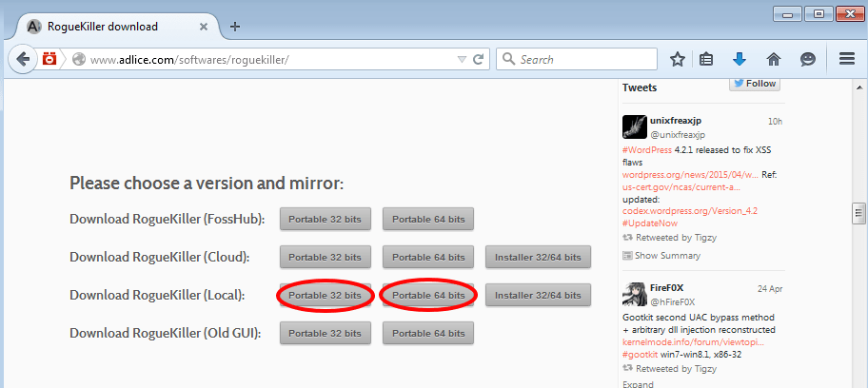Download Old GUI Portable 32 bits
868x388 pixels.
[x=325, y=334]
